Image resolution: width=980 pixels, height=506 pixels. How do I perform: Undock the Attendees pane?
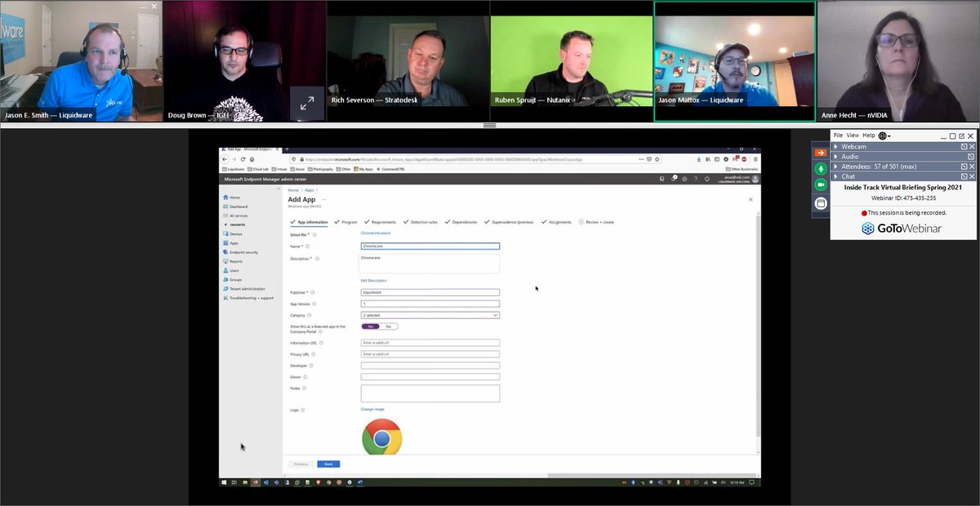point(964,166)
